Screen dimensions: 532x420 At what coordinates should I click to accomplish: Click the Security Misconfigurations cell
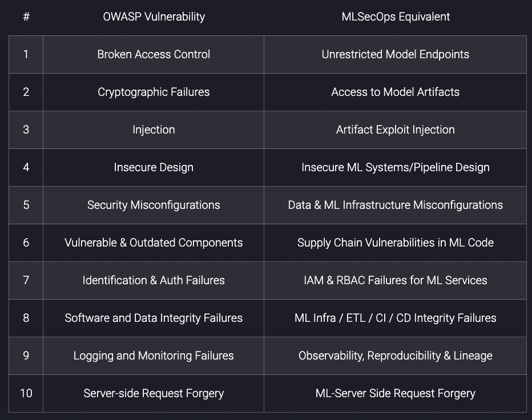154,205
